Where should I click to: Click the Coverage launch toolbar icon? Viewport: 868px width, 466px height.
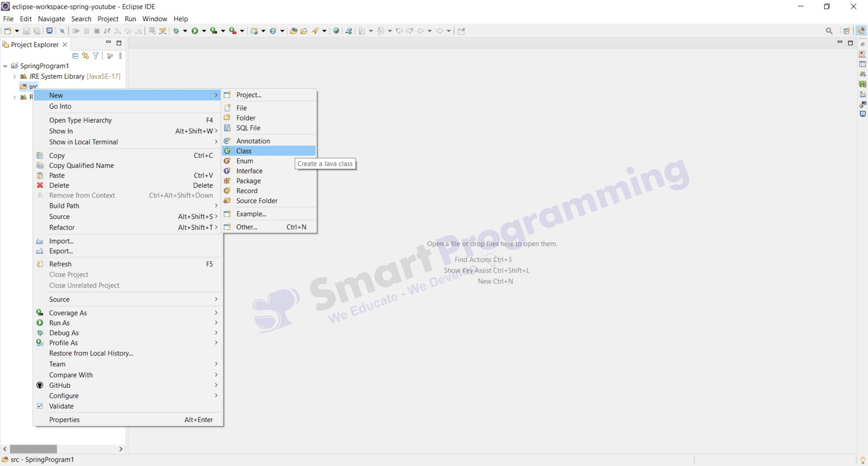[214, 31]
